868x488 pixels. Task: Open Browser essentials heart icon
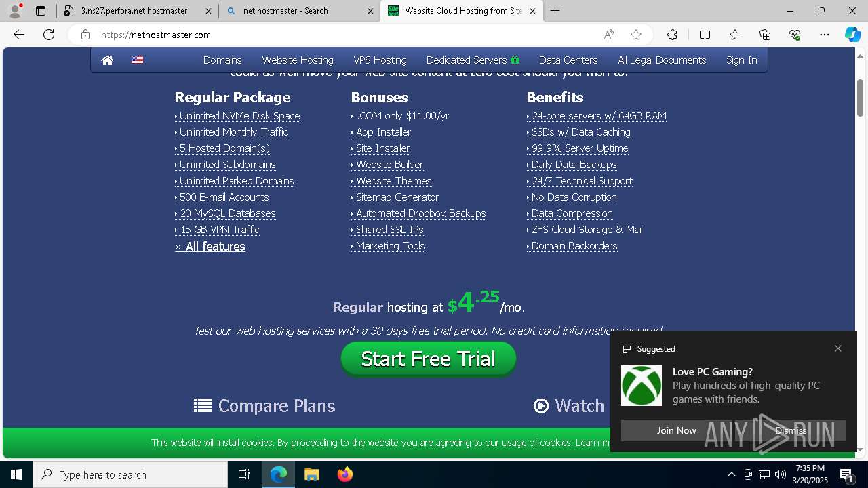(795, 35)
